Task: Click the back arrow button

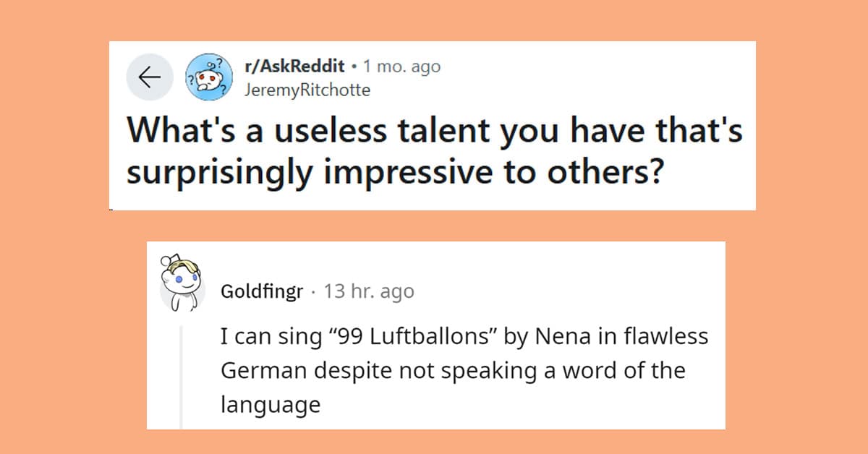Action: pos(150,77)
